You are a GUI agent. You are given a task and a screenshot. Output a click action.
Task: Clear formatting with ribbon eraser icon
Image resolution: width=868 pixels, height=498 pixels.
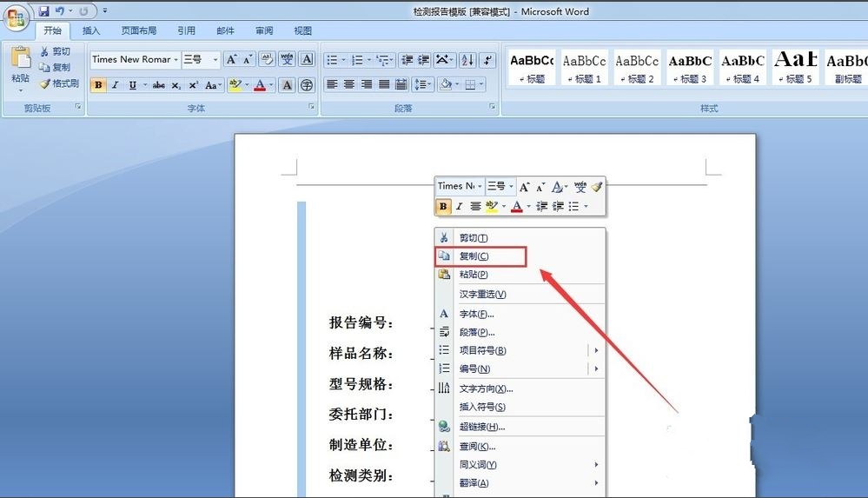click(x=267, y=59)
